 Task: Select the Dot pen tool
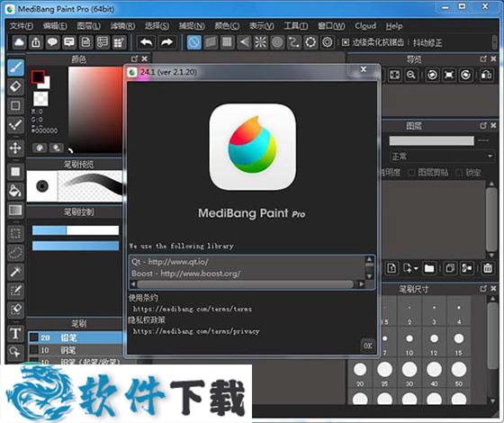click(x=15, y=125)
